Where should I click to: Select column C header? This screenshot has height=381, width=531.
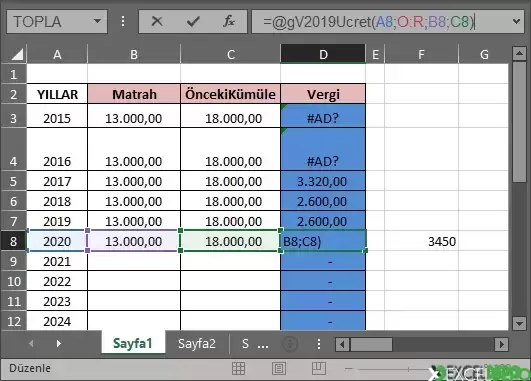[x=231, y=54]
